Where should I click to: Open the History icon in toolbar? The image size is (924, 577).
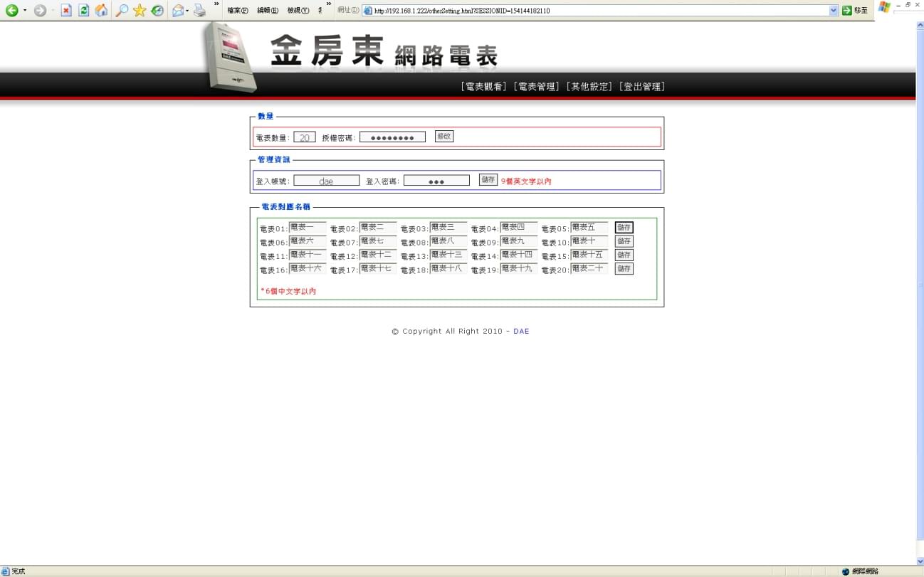coord(157,11)
